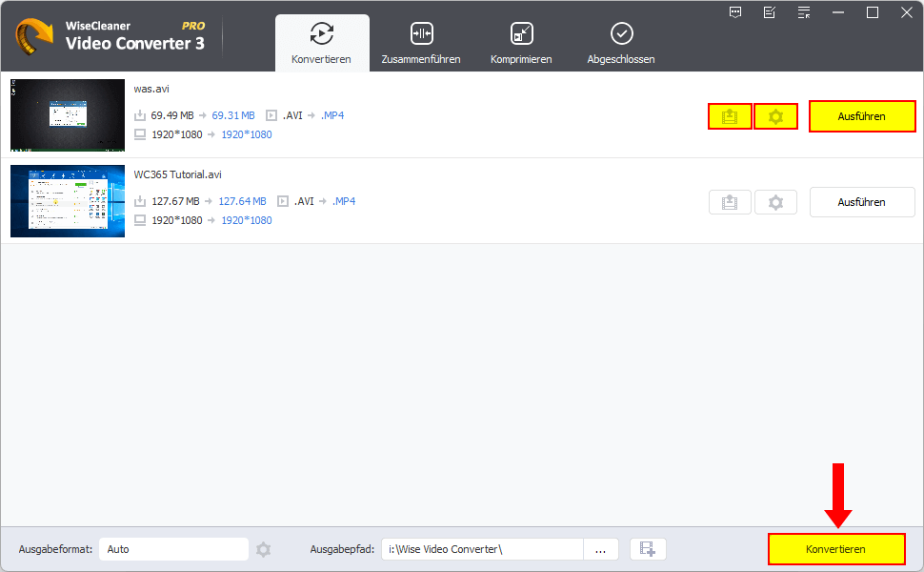The height and width of the screenshot is (572, 924).
Task: Close the Video Converter window
Action: coord(907,12)
